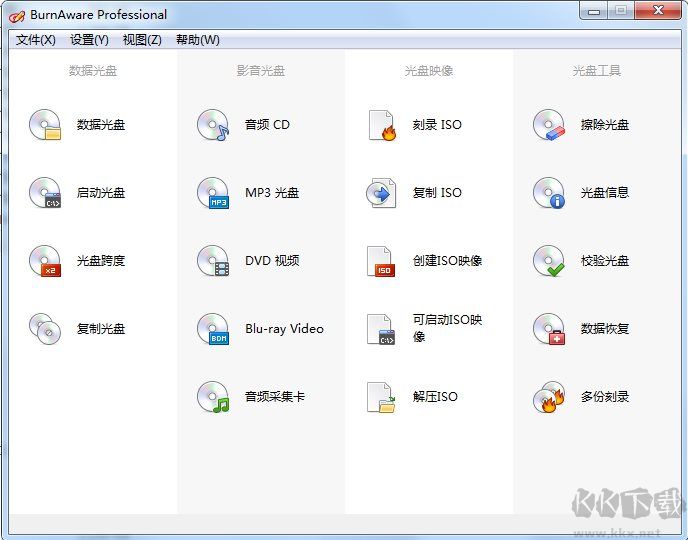This screenshot has width=688, height=540.
Task: Click the 解压ISO extract folder icon
Action: [x=381, y=397]
